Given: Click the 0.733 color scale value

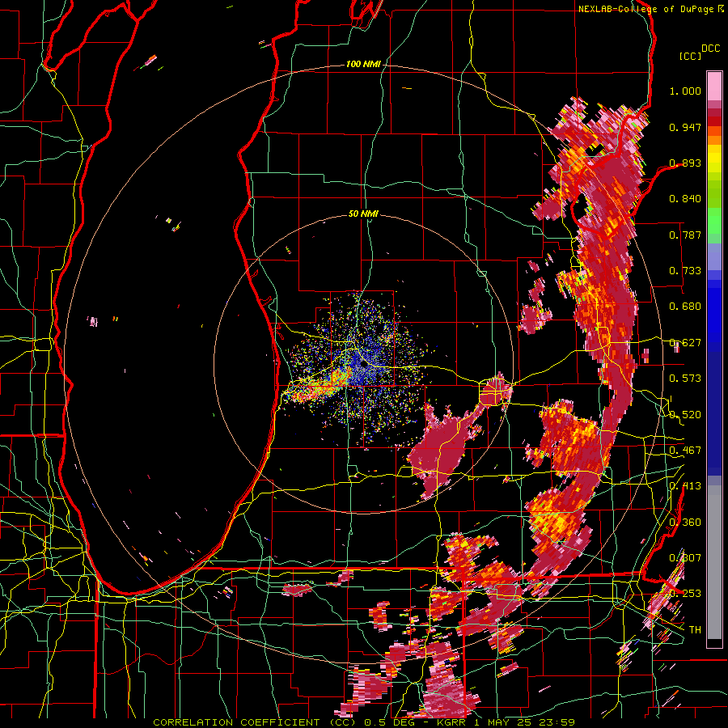Looking at the screenshot, I should click(685, 271).
